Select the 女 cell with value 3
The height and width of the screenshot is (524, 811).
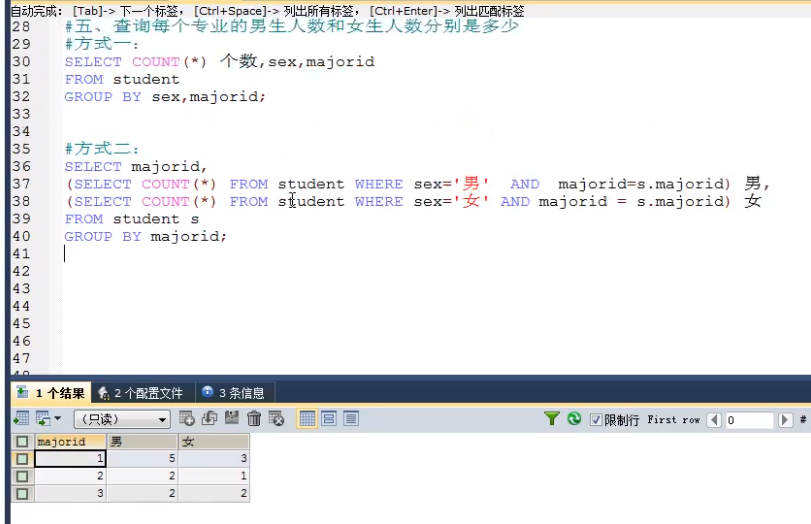214,458
